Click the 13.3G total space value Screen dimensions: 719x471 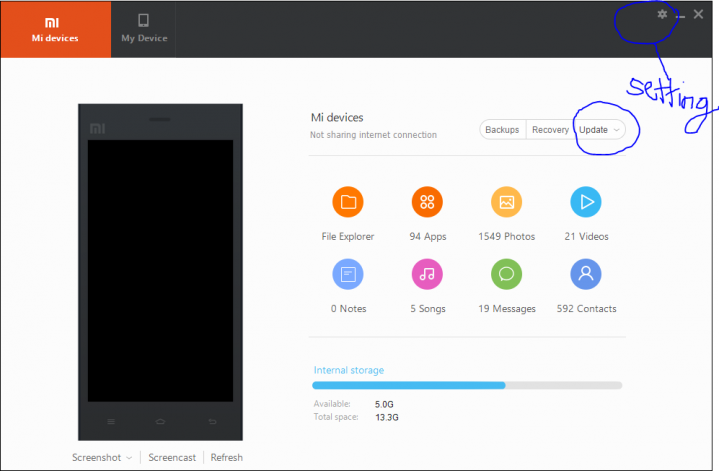click(x=387, y=417)
